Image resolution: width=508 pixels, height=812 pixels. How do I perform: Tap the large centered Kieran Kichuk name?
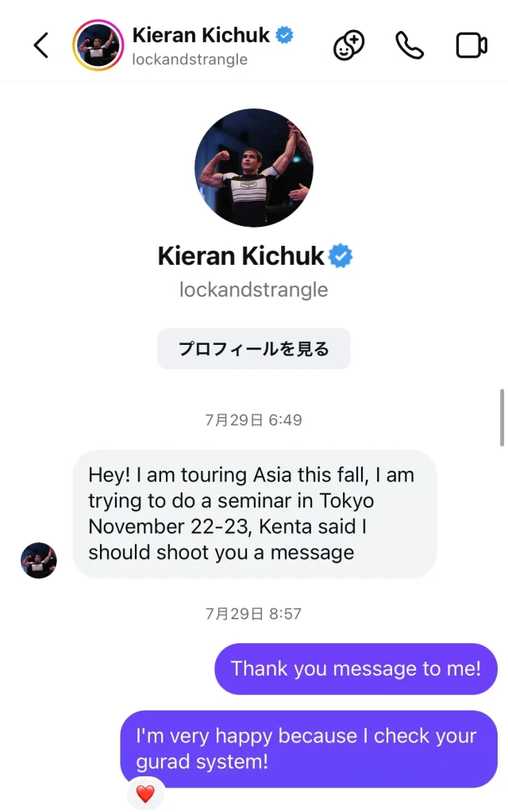click(241, 256)
